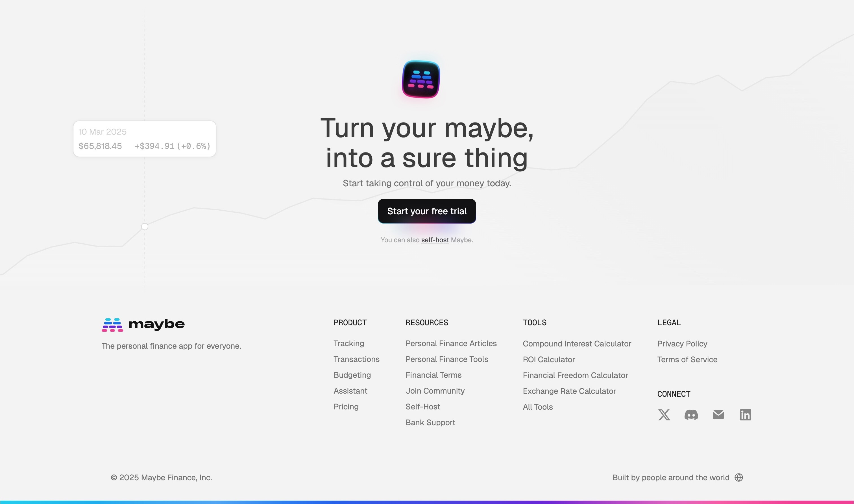
Task: View All Tools link
Action: pos(537,407)
